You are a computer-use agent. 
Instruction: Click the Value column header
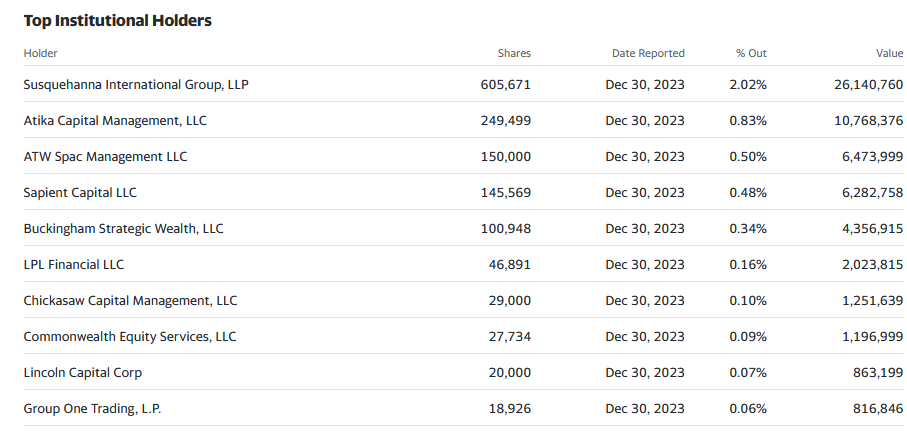point(889,53)
